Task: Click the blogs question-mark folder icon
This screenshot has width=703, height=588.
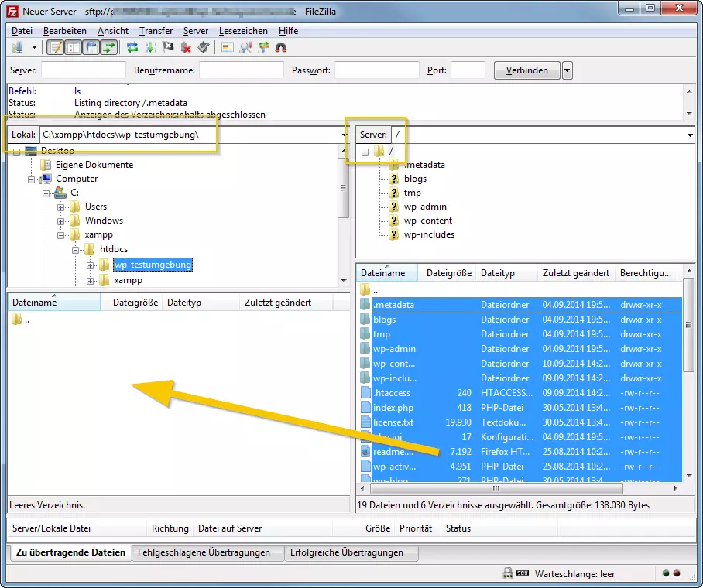Action: pos(393,179)
